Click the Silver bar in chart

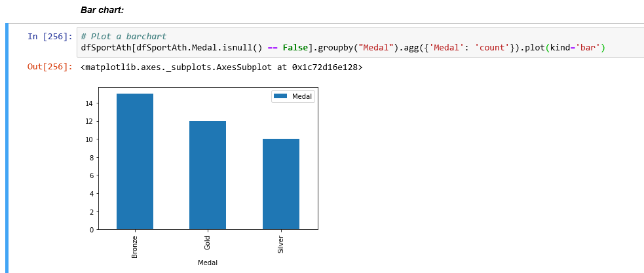pyautogui.click(x=280, y=184)
